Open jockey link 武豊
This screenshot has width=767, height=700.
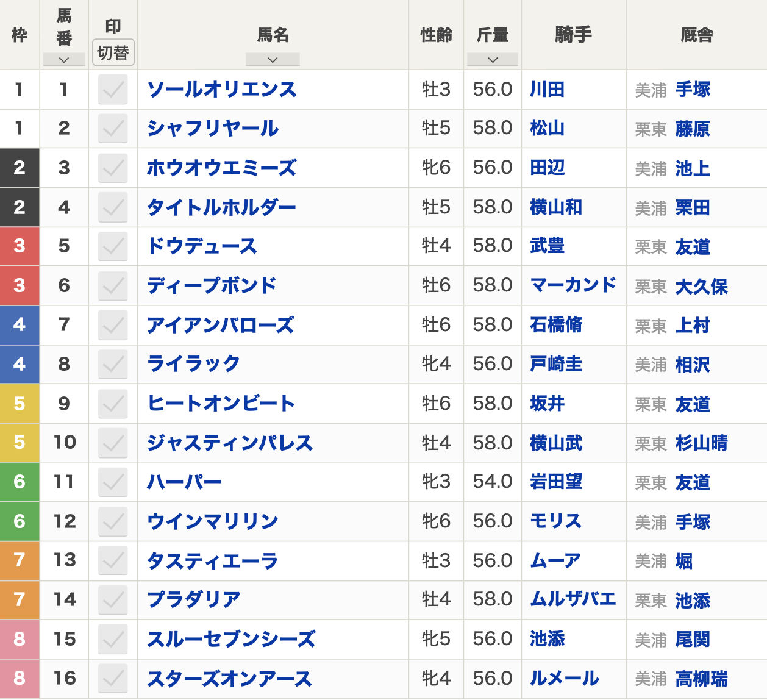coord(547,246)
